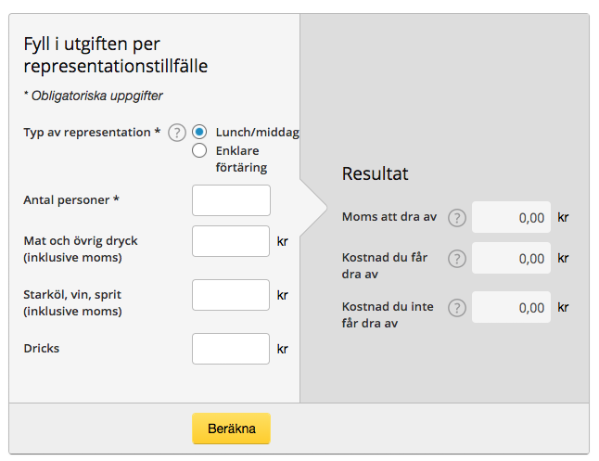The width and height of the screenshot is (599, 461).
Task: Select the Kostnad du får dra av result box
Action: point(511,258)
